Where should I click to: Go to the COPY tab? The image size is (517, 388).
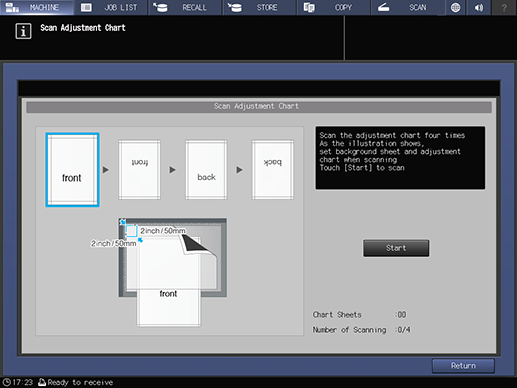click(334, 7)
